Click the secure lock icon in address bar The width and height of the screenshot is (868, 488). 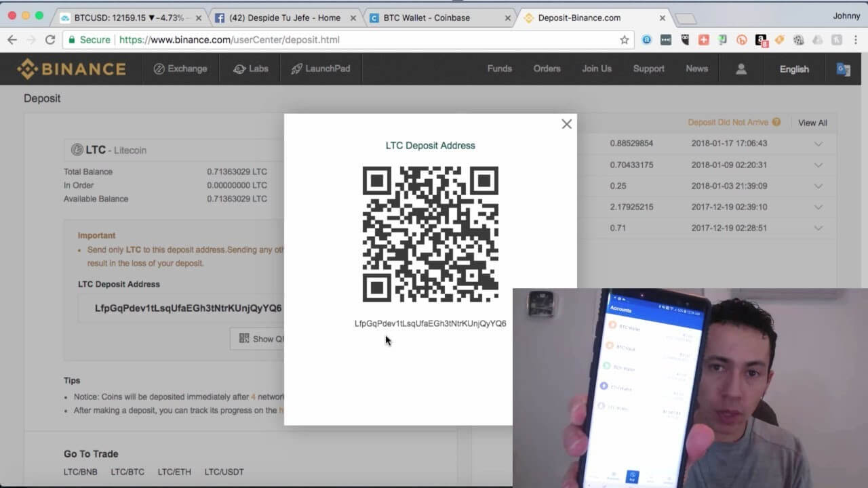coord(71,40)
